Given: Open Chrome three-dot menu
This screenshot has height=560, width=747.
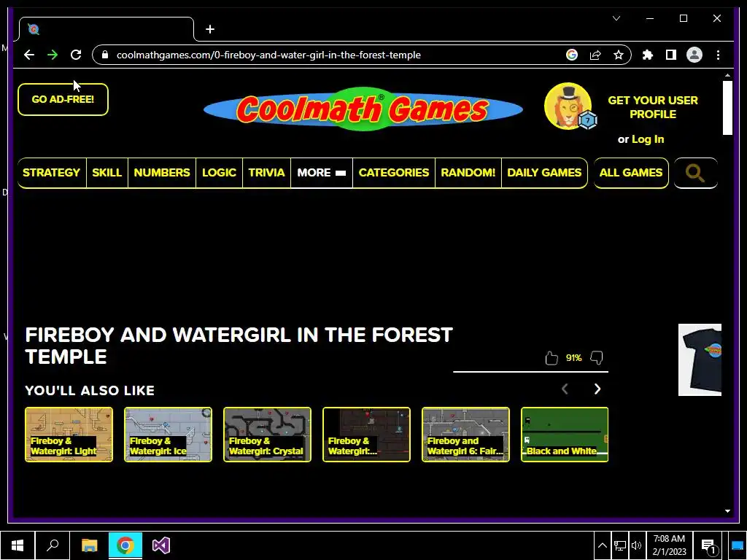Looking at the screenshot, I should point(718,55).
